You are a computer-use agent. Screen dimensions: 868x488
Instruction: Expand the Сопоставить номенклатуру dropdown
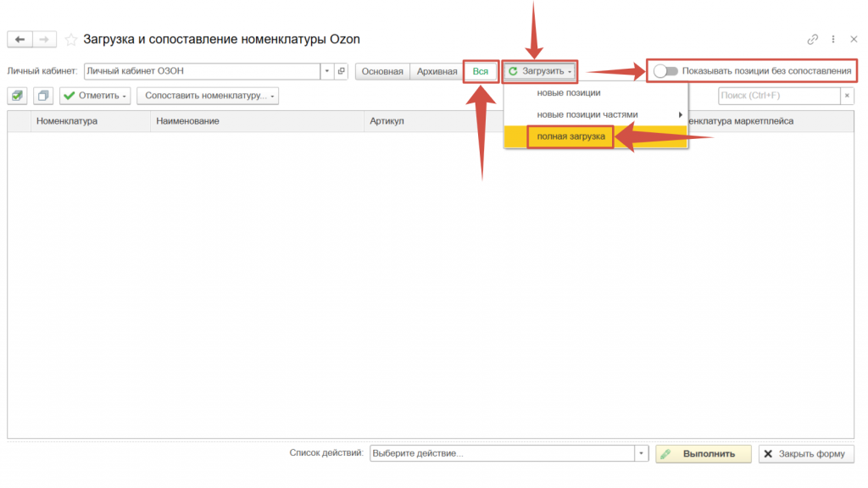207,96
